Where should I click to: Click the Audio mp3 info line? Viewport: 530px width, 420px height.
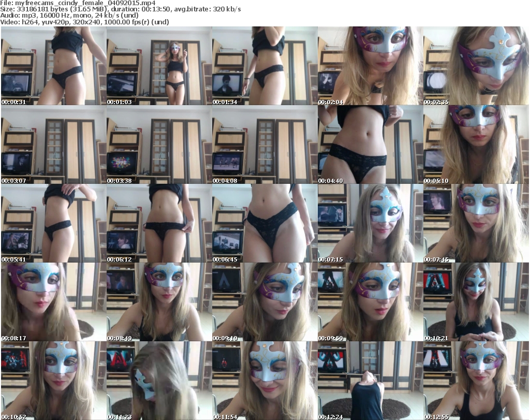(69, 16)
